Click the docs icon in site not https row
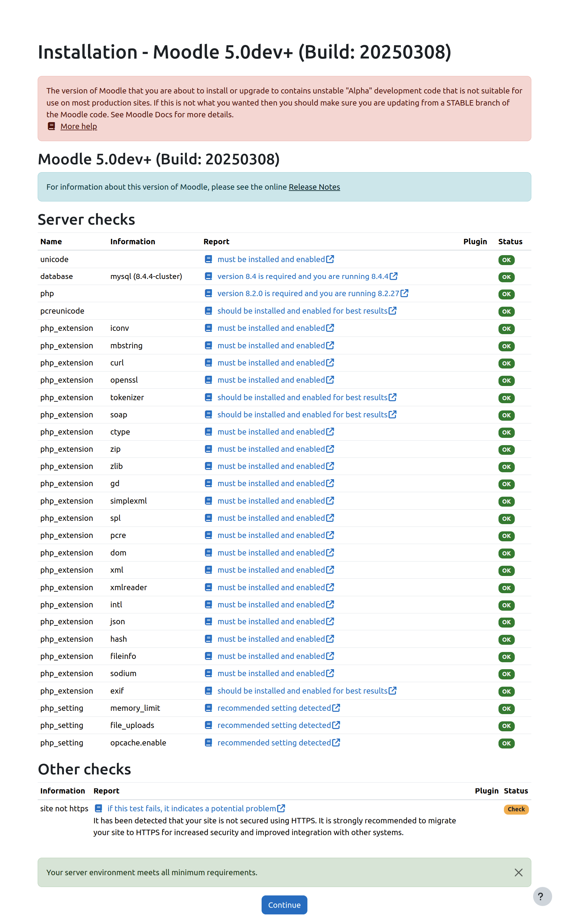Image resolution: width=569 pixels, height=924 pixels. (x=98, y=808)
